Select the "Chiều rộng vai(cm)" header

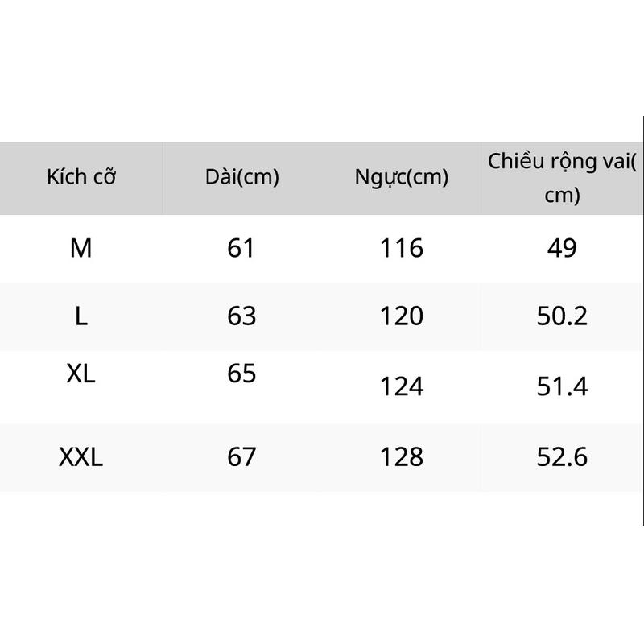562,178
